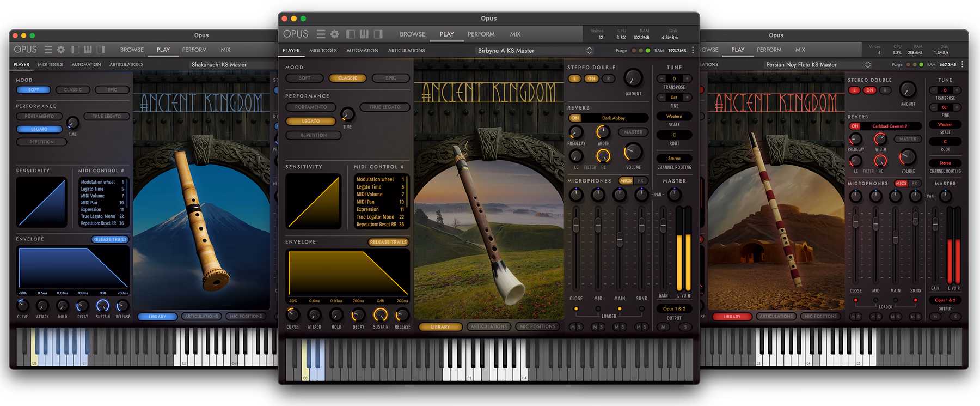Click master Pan knob in center window
980x406 pixels.
pos(674,195)
